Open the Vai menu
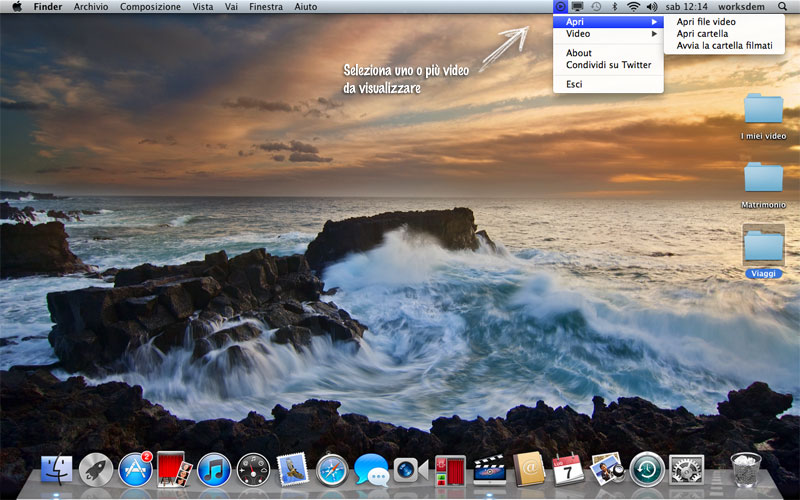This screenshot has width=800, height=500. tap(231, 7)
